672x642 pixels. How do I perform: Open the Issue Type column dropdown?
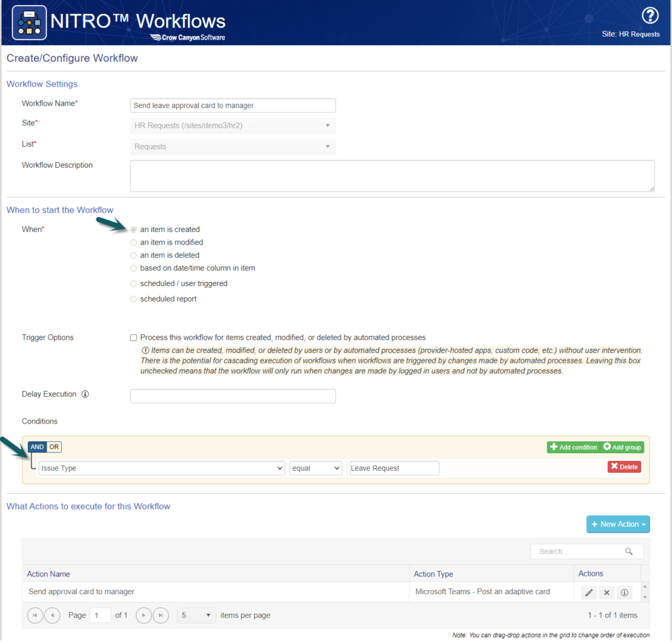161,468
